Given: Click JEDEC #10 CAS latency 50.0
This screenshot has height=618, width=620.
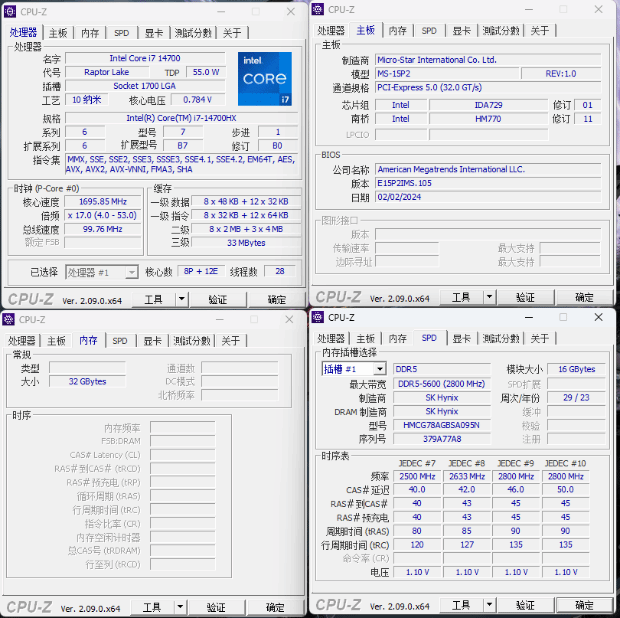Looking at the screenshot, I should (x=565, y=489).
